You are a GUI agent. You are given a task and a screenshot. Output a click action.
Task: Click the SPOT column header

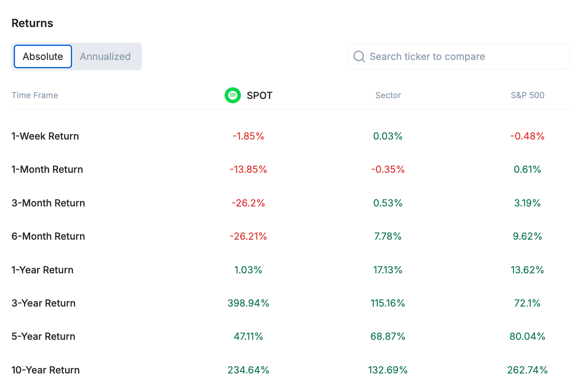tap(259, 95)
